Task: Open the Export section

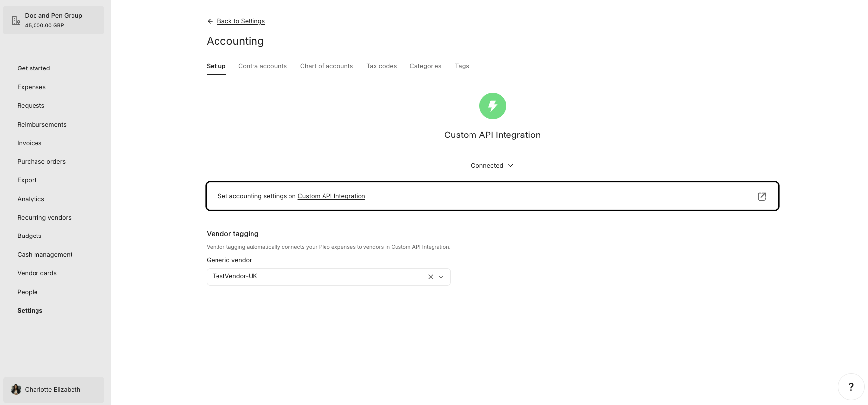Action: click(27, 180)
